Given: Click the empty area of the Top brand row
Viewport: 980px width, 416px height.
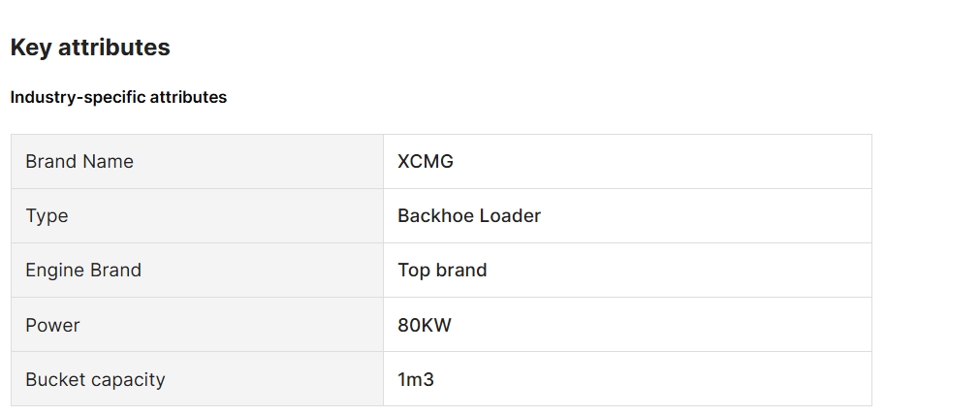Looking at the screenshot, I should pos(680,271).
